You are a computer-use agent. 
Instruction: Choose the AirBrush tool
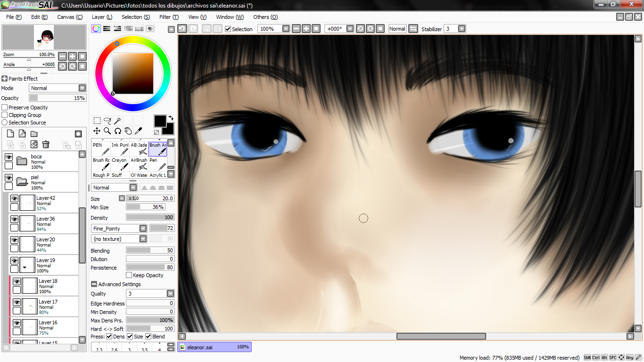point(139,164)
